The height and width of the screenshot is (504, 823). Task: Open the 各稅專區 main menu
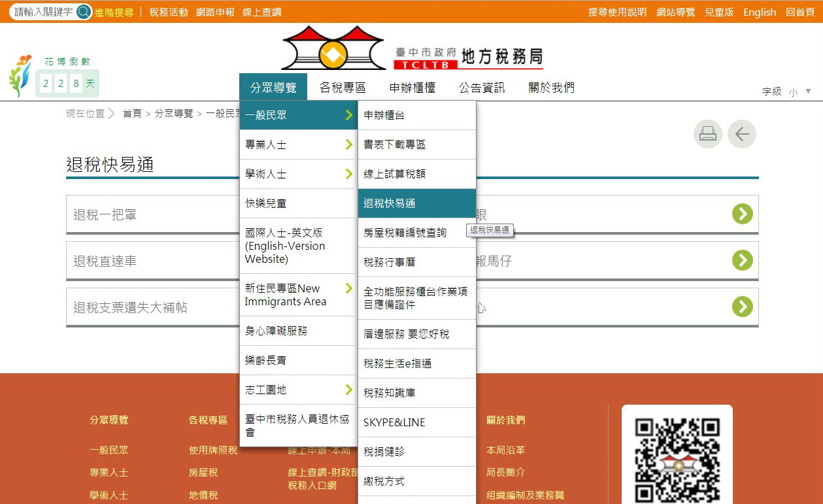(343, 88)
